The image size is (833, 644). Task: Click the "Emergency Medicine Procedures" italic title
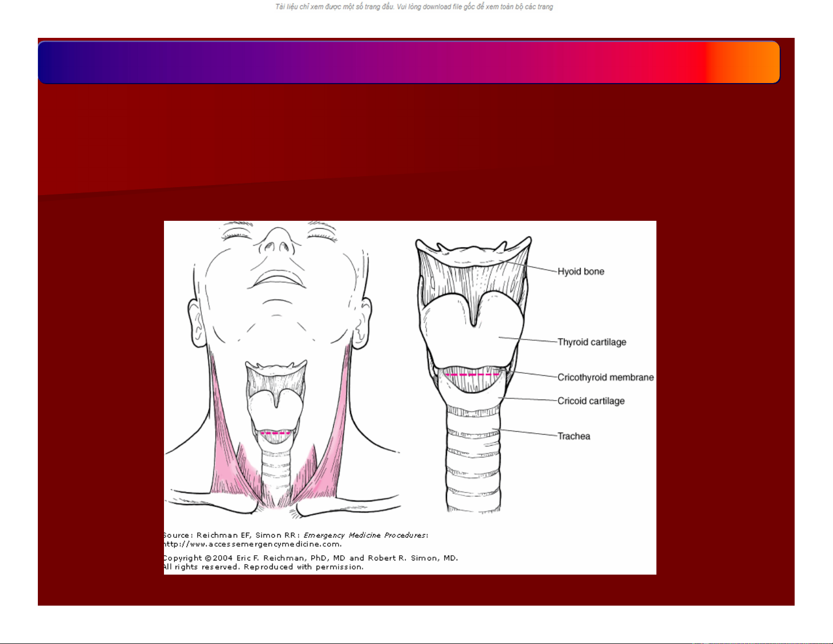click(x=365, y=535)
